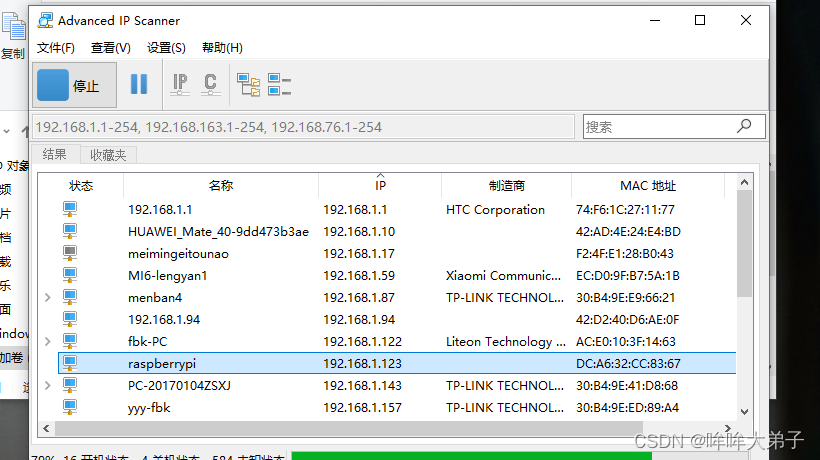Click the Liteon Technology manufacturer cell

(x=506, y=342)
